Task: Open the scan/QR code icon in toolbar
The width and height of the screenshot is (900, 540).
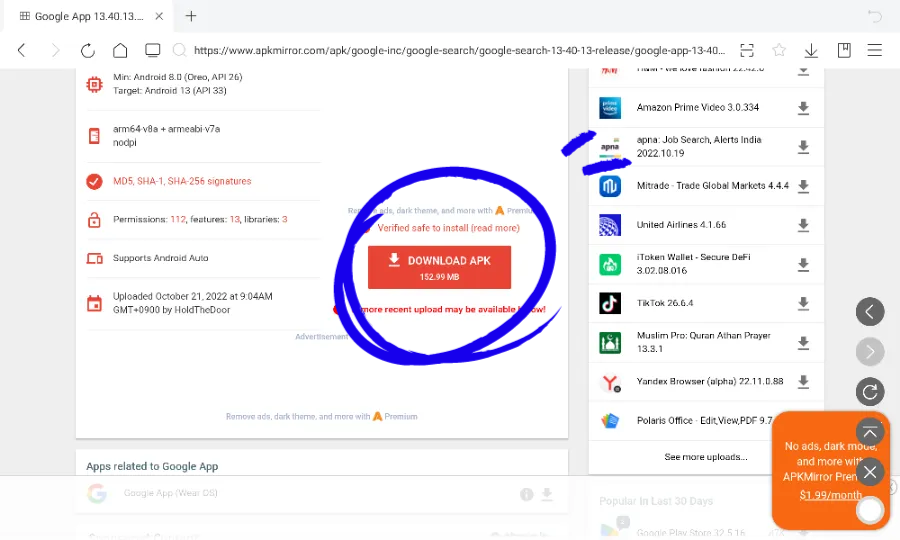Action: click(x=747, y=50)
